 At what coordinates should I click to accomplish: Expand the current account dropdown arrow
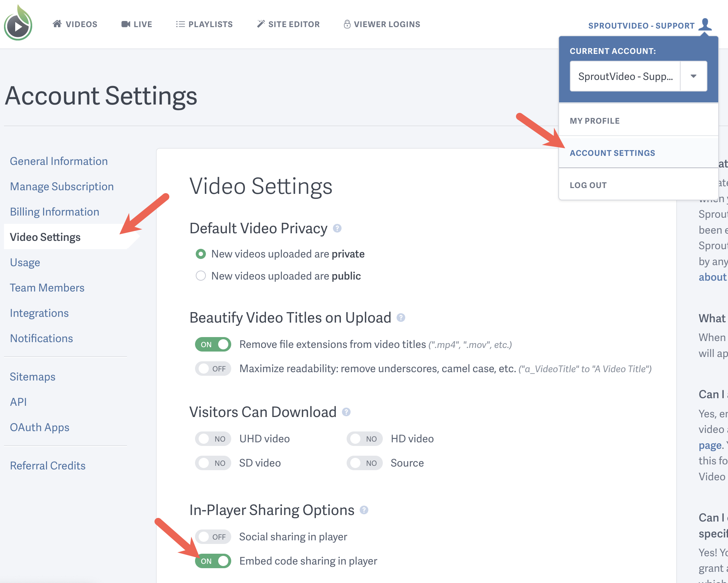(x=693, y=76)
